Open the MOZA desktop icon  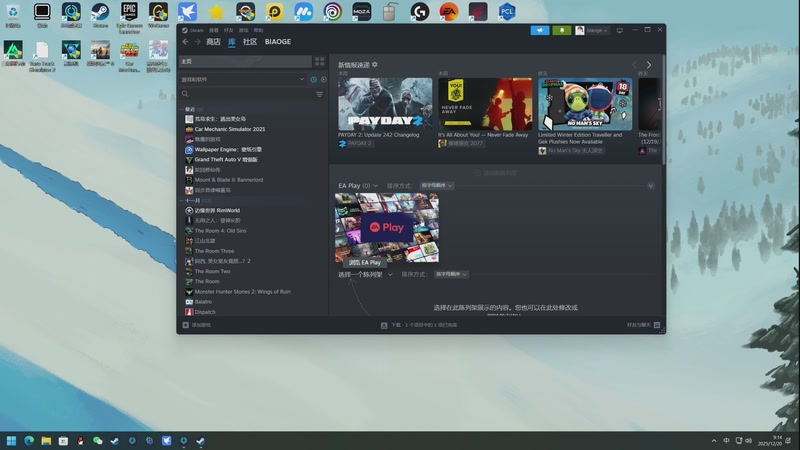pyautogui.click(x=362, y=12)
